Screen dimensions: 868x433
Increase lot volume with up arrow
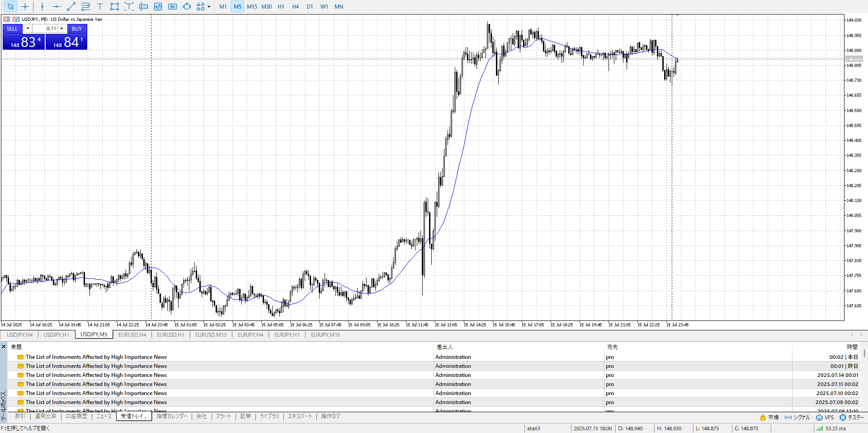(62, 28)
